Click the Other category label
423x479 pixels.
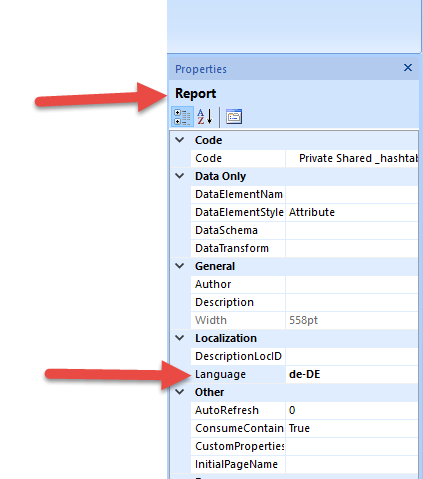[209, 392]
